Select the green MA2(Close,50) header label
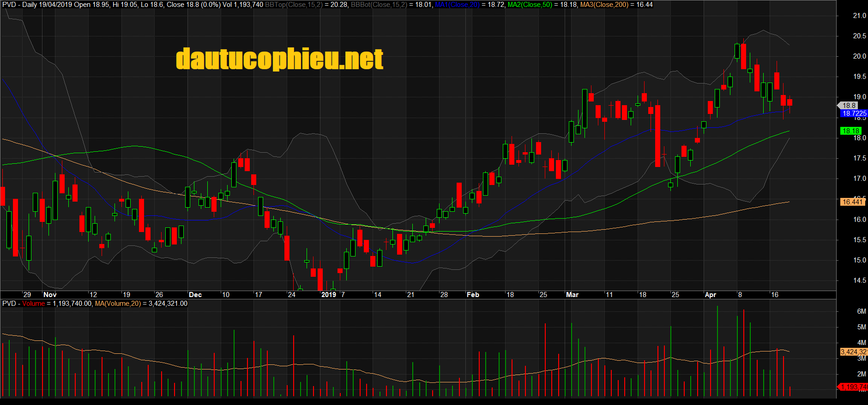 click(x=530, y=5)
